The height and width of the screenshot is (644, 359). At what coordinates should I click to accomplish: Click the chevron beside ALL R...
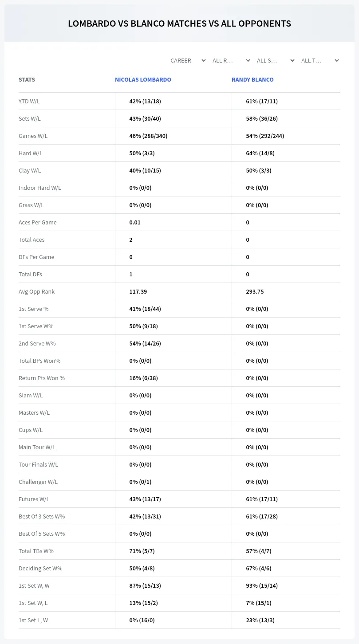click(248, 60)
